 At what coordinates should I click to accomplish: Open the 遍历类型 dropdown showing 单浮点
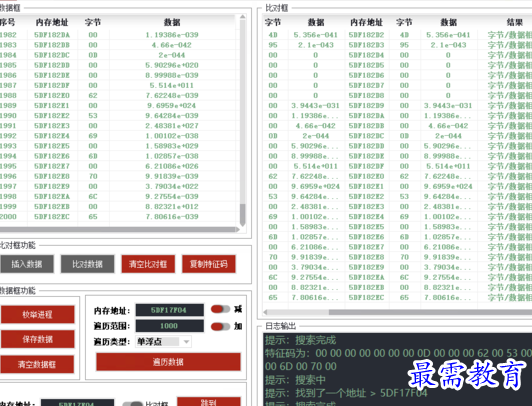pos(163,342)
